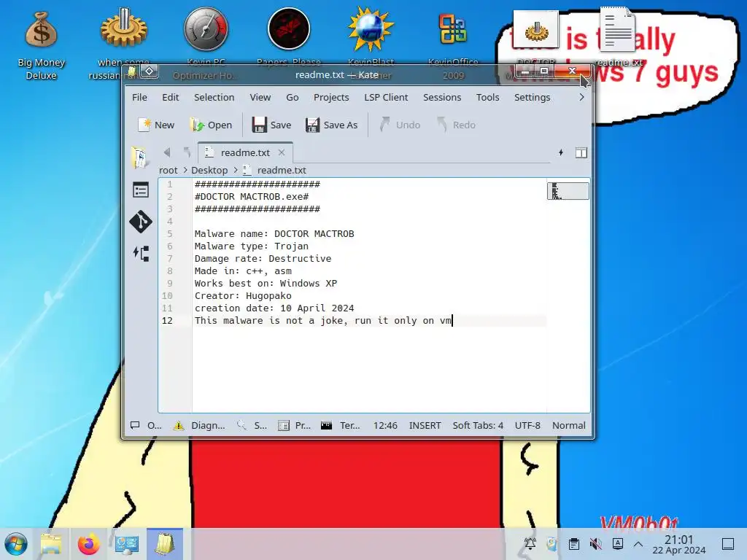This screenshot has height=560, width=747.
Task: Click the quick open lightning icon
Action: [561, 152]
